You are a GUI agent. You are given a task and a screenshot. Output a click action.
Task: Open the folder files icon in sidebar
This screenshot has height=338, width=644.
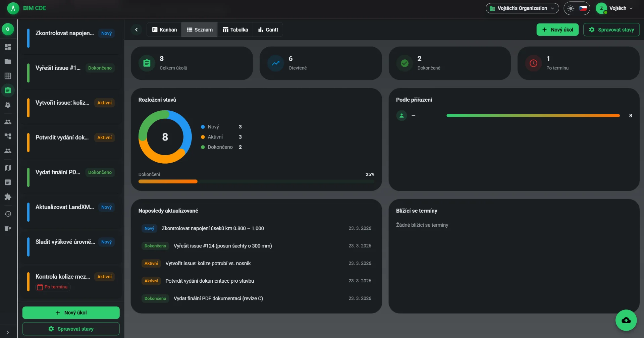pos(8,61)
